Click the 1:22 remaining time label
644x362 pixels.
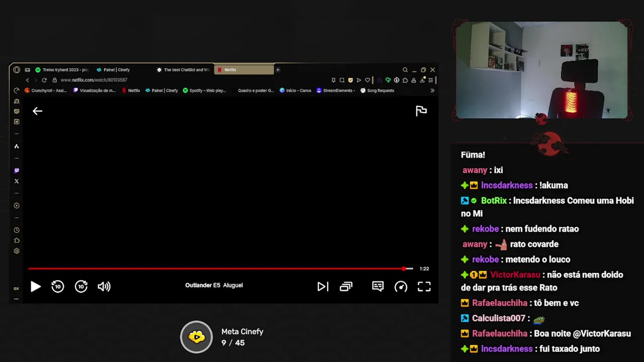424,268
